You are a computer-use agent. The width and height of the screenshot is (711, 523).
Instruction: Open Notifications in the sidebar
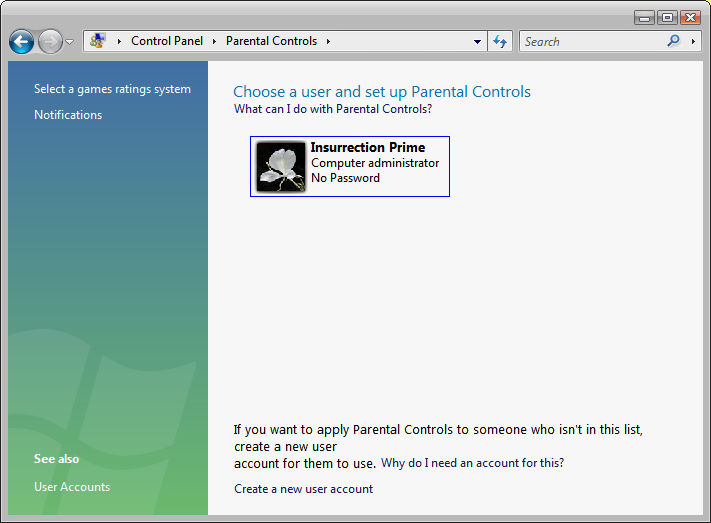[x=68, y=115]
